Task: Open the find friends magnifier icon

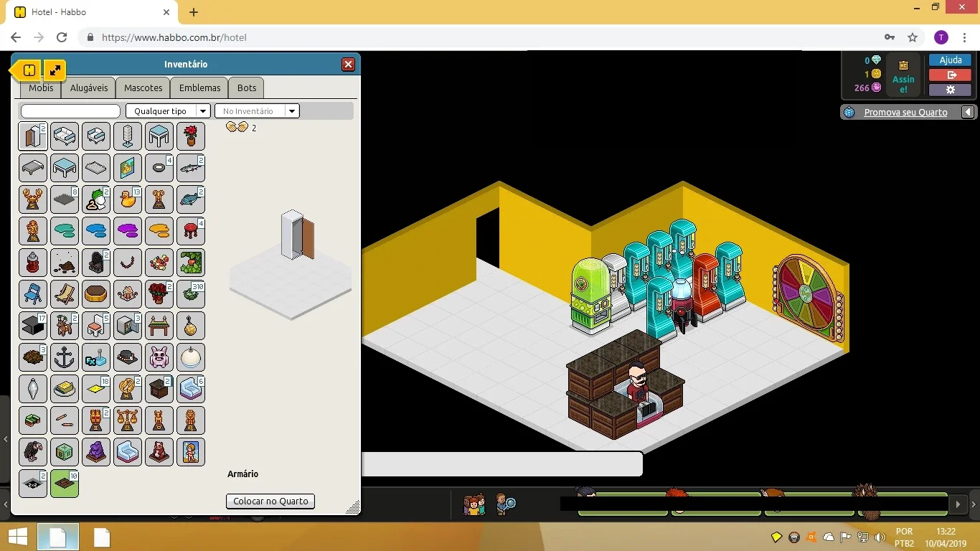Action: [x=506, y=504]
